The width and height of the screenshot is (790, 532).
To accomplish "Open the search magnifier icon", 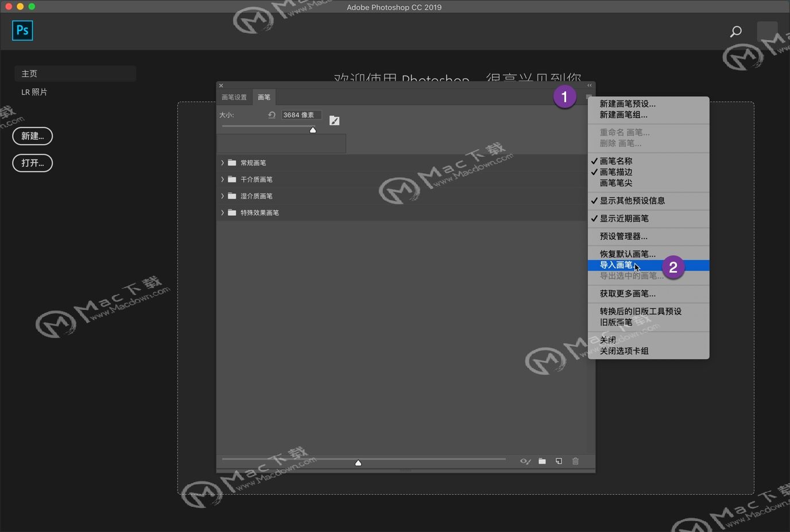I will click(736, 31).
